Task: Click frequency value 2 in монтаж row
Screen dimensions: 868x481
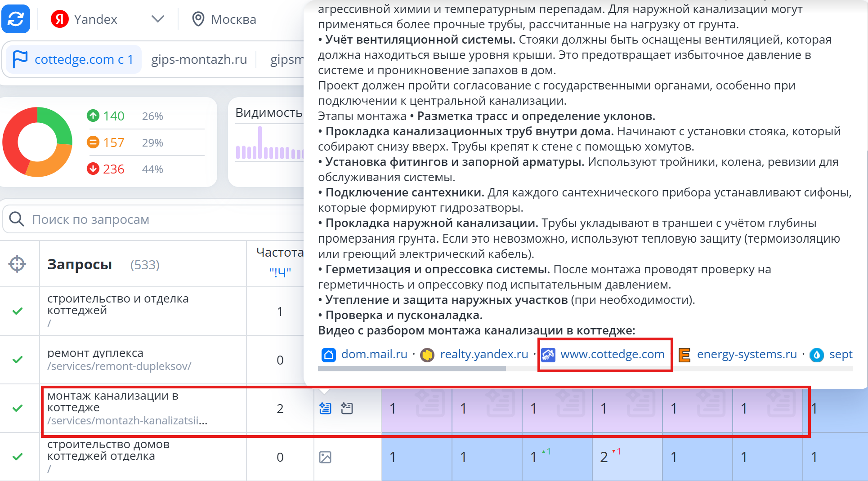Action: (280, 409)
